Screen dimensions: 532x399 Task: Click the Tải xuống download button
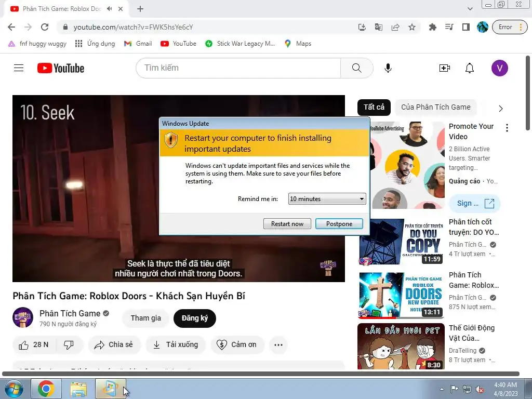(176, 345)
